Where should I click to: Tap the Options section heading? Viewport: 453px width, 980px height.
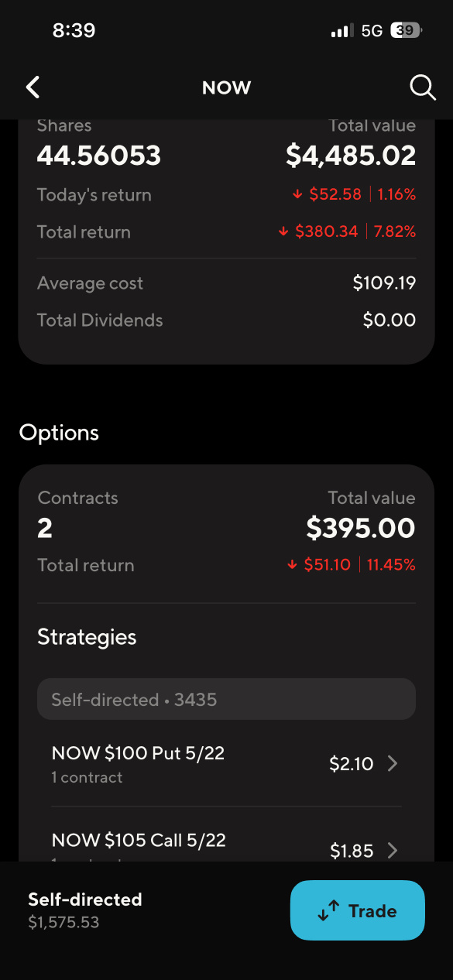coord(59,433)
